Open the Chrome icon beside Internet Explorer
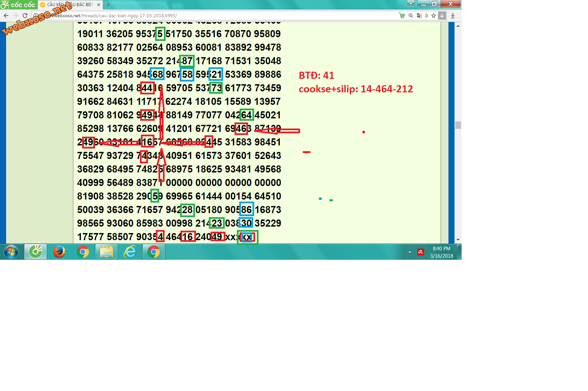The width and height of the screenshot is (588, 391). (x=154, y=252)
